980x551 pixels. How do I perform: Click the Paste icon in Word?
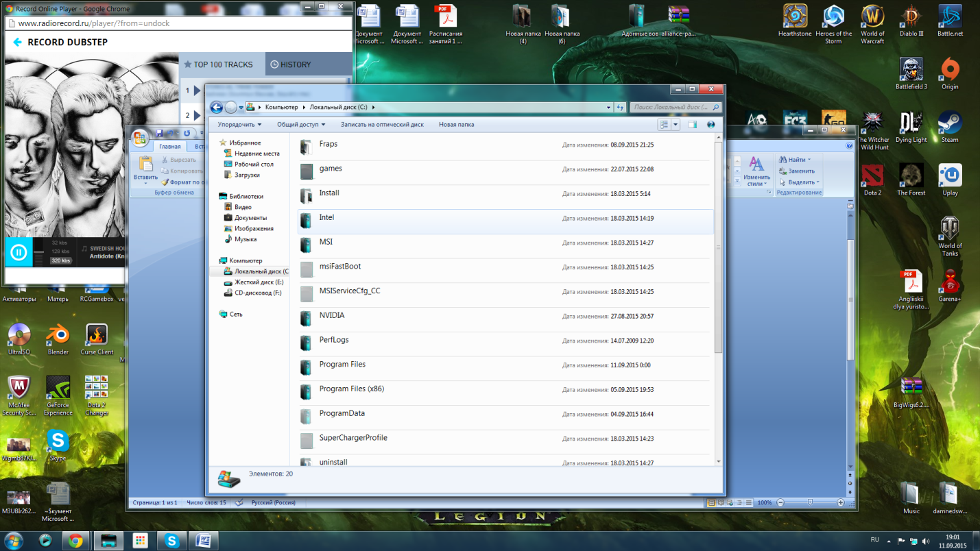click(x=145, y=163)
